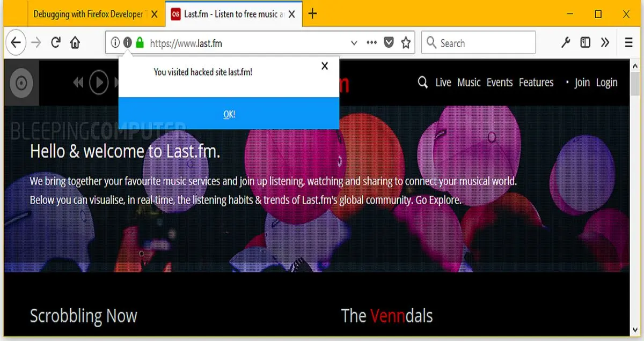The height and width of the screenshot is (341, 644).
Task: Click OK! in the hacked site notification
Action: [x=229, y=114]
